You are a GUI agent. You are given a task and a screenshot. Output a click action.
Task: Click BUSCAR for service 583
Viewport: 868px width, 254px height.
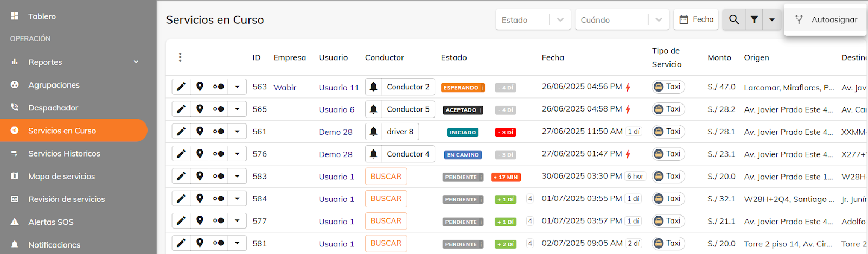386,177
